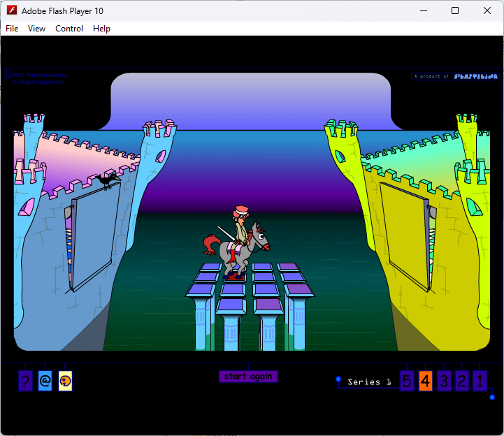Image resolution: width=504 pixels, height=436 pixels.
Task: Close the Adobe Flash Player window
Action: pyautogui.click(x=487, y=10)
